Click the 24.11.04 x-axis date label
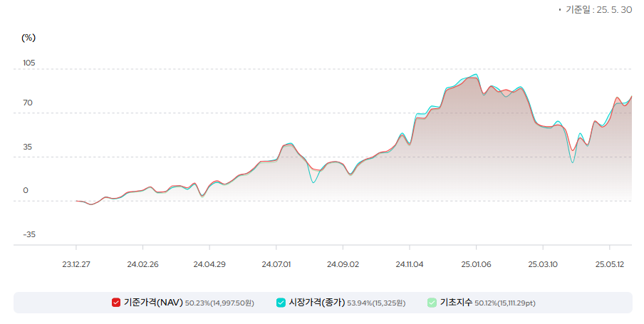644x324 pixels. click(410, 264)
